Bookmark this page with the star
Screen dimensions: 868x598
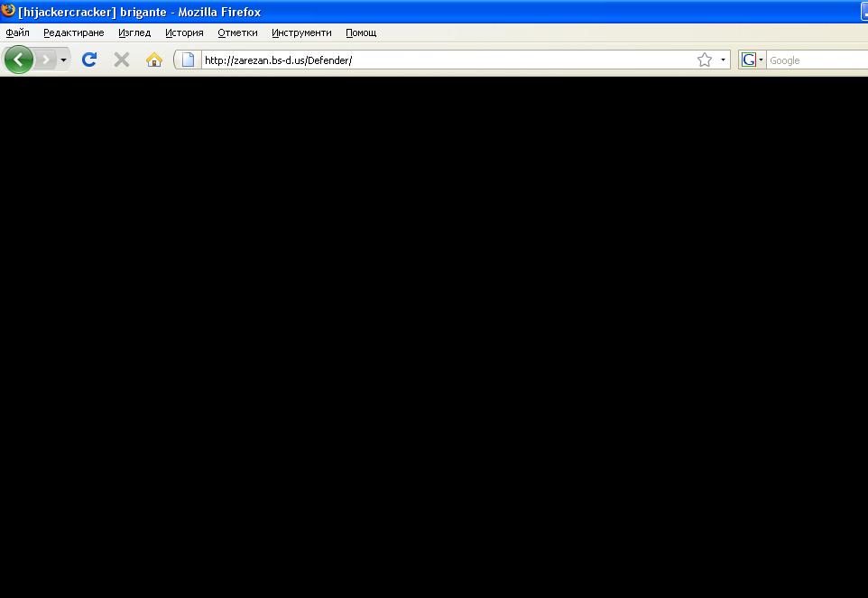pyautogui.click(x=705, y=60)
